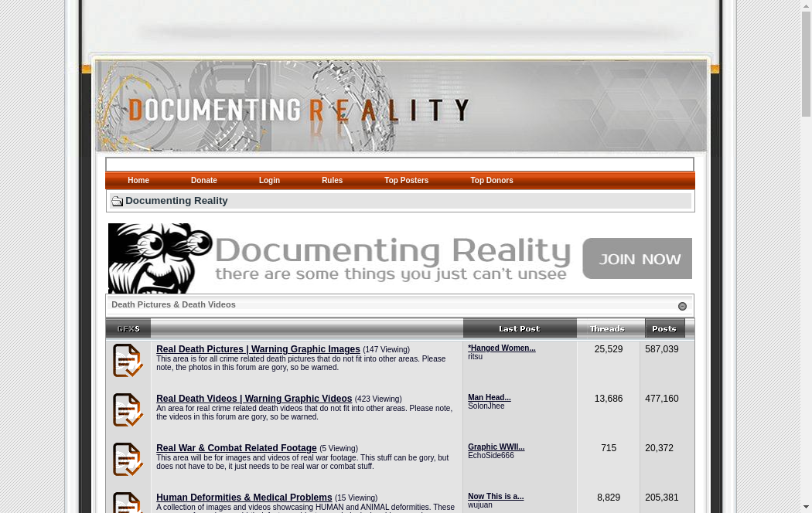
Task: Click the GFXS header icon
Action: (128, 329)
